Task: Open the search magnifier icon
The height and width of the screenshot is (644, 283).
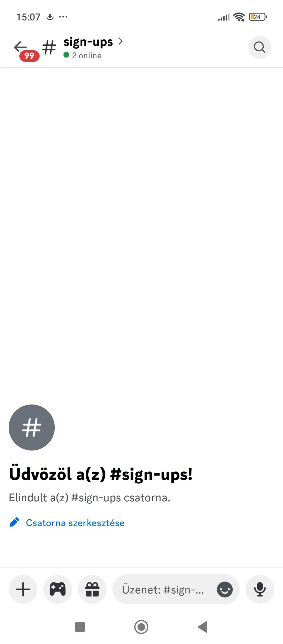Action: point(260,47)
